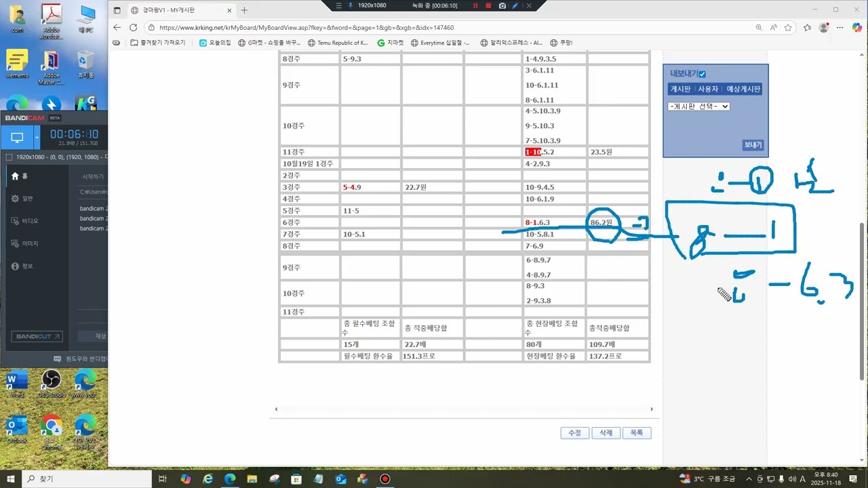
Task: Take a screenshot with Bandicam camera icon
Action: pyautogui.click(x=502, y=5)
